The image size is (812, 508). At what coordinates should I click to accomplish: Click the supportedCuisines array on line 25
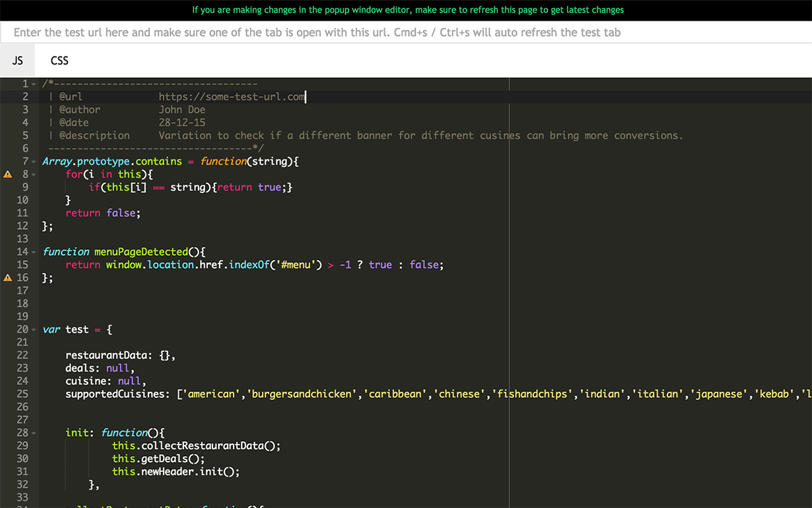click(444, 394)
